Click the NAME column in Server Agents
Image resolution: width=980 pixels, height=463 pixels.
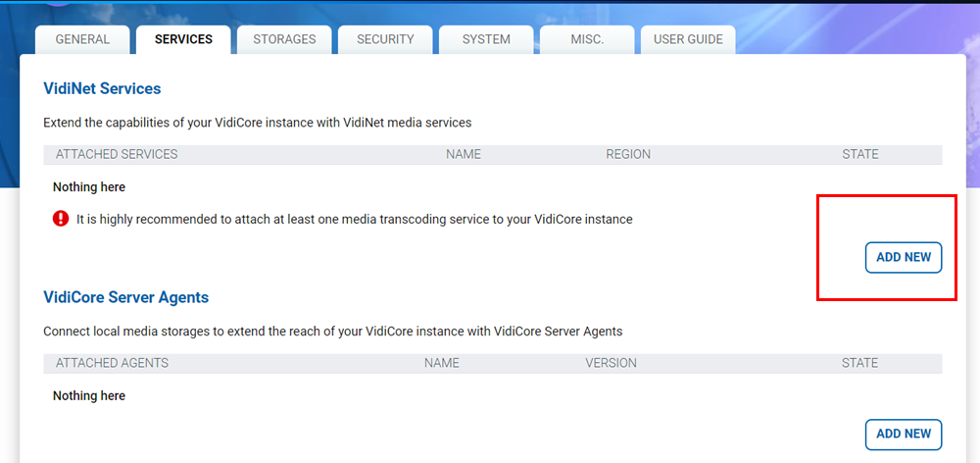click(442, 363)
